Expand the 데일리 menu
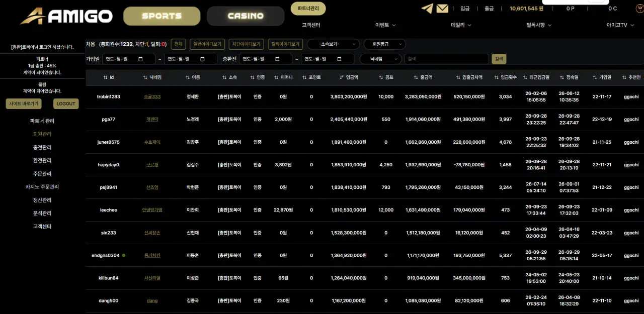Image resolution: width=644 pixels, height=314 pixels. [x=461, y=25]
